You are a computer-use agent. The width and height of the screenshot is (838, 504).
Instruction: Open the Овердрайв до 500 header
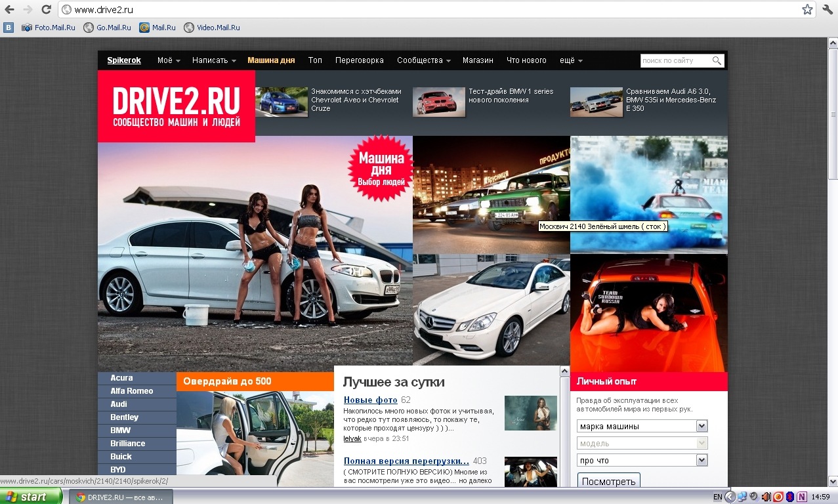[x=255, y=381]
